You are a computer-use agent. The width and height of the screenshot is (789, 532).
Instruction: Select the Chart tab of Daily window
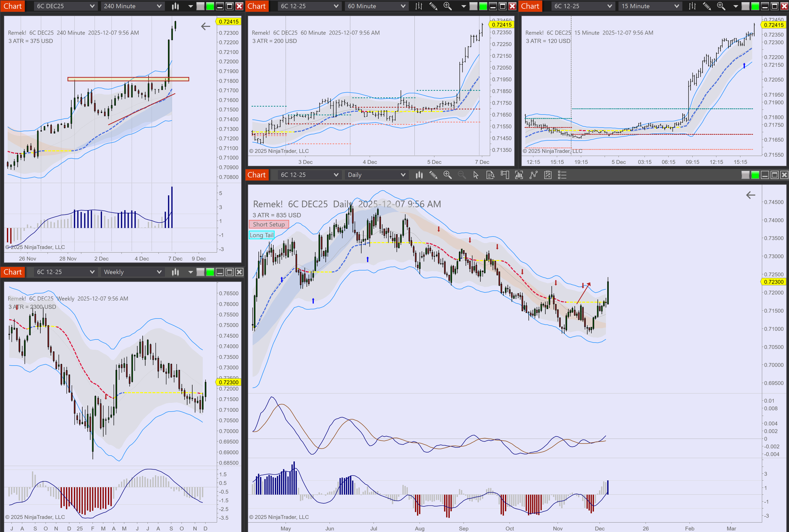[257, 175]
